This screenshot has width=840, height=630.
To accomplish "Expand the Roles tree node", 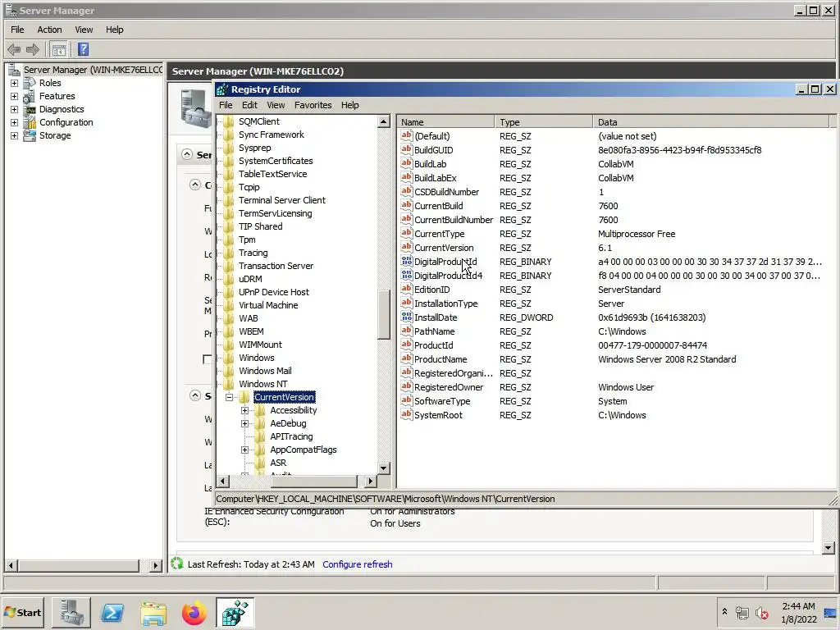I will 15,83.
